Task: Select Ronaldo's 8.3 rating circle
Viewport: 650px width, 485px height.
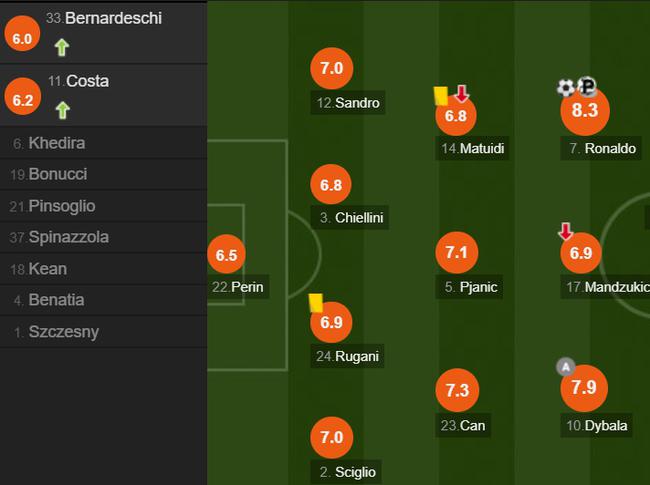Action: (x=585, y=111)
